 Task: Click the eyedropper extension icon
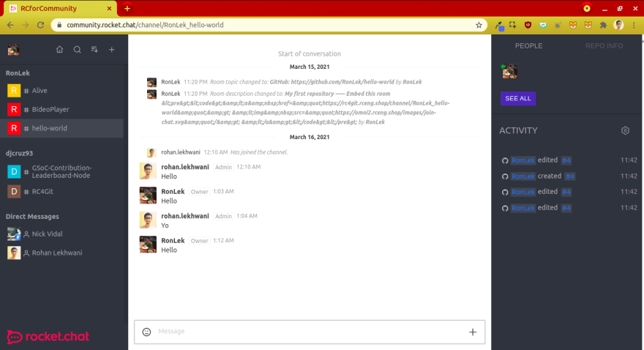coord(499,26)
